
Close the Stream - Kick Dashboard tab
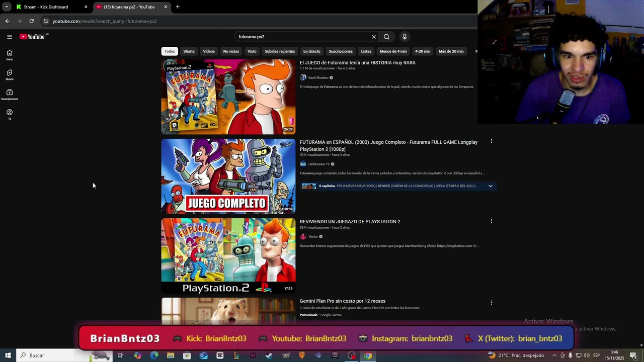(x=86, y=7)
